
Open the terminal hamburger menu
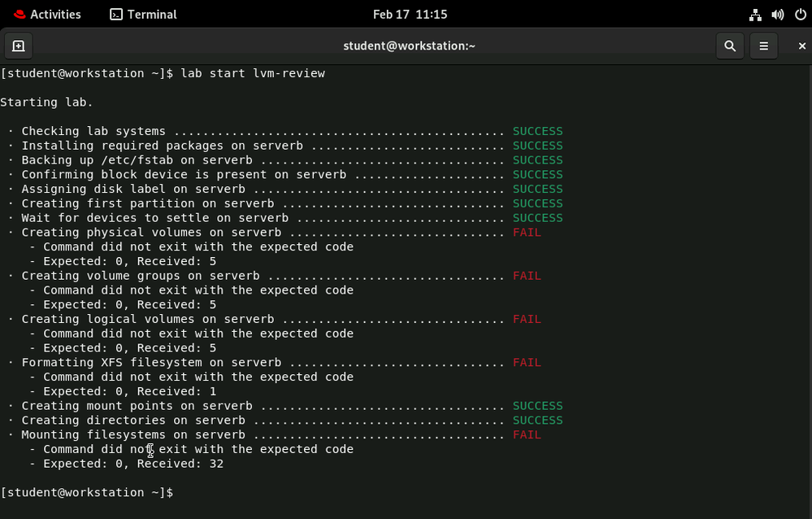point(763,46)
